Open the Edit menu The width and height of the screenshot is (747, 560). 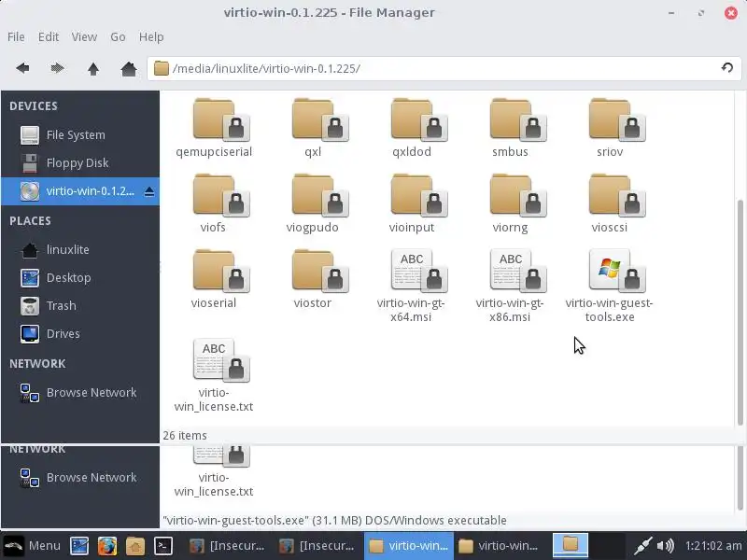point(49,36)
